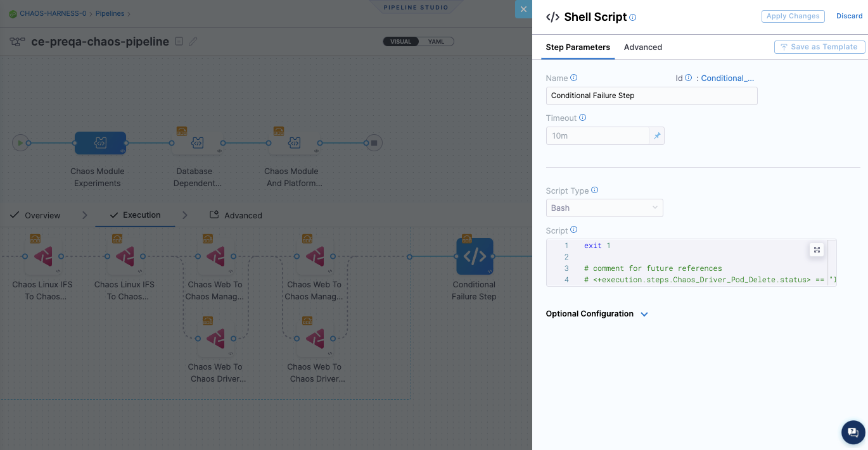Toggle the pin icon on the Timeout field
The height and width of the screenshot is (450, 868).
click(x=656, y=135)
